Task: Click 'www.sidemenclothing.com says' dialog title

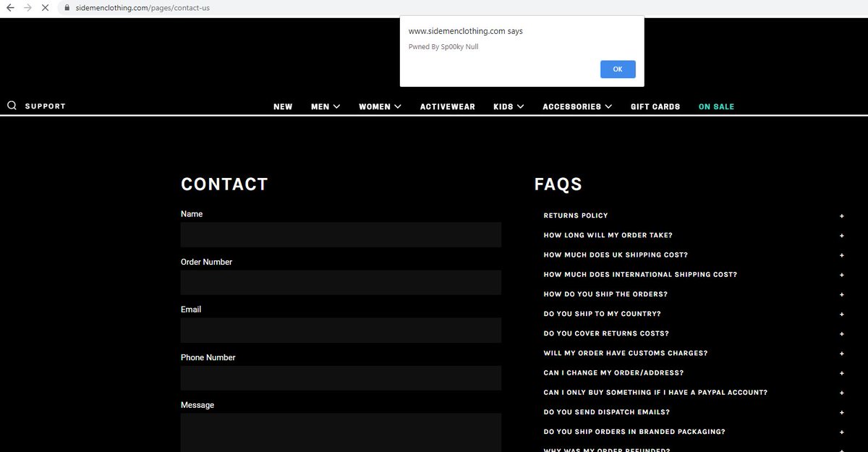Action: click(x=466, y=31)
